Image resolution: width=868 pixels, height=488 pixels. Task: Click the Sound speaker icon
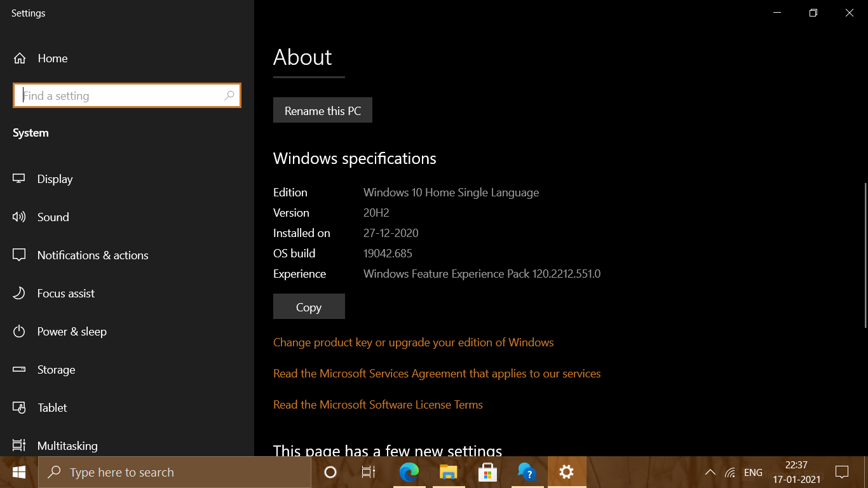click(x=19, y=217)
